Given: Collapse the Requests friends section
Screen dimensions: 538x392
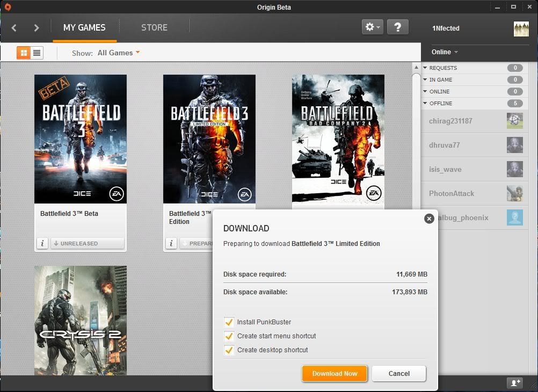Looking at the screenshot, I should pos(425,68).
